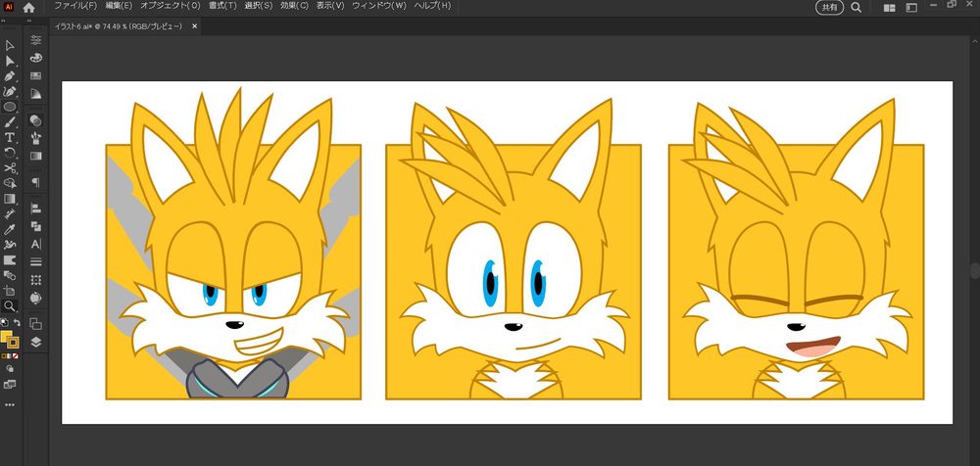The height and width of the screenshot is (466, 980).
Task: Select the Gradient tool
Action: pos(10,199)
